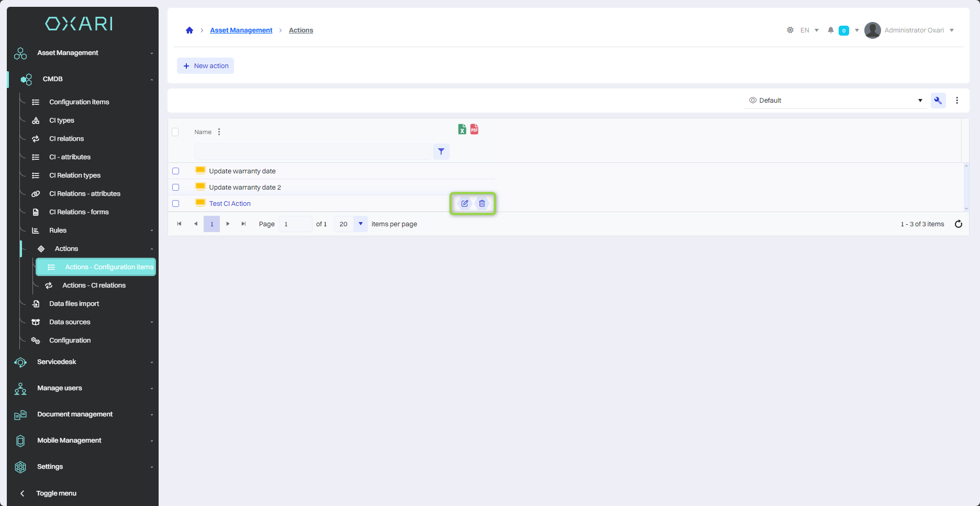Click the refresh icon in the pager
This screenshot has width=980, height=506.
click(959, 224)
